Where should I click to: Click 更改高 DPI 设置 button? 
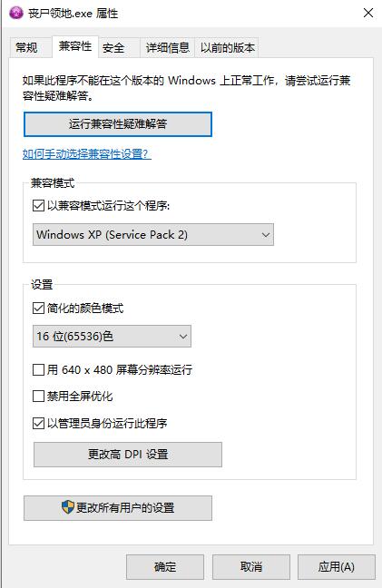click(128, 455)
